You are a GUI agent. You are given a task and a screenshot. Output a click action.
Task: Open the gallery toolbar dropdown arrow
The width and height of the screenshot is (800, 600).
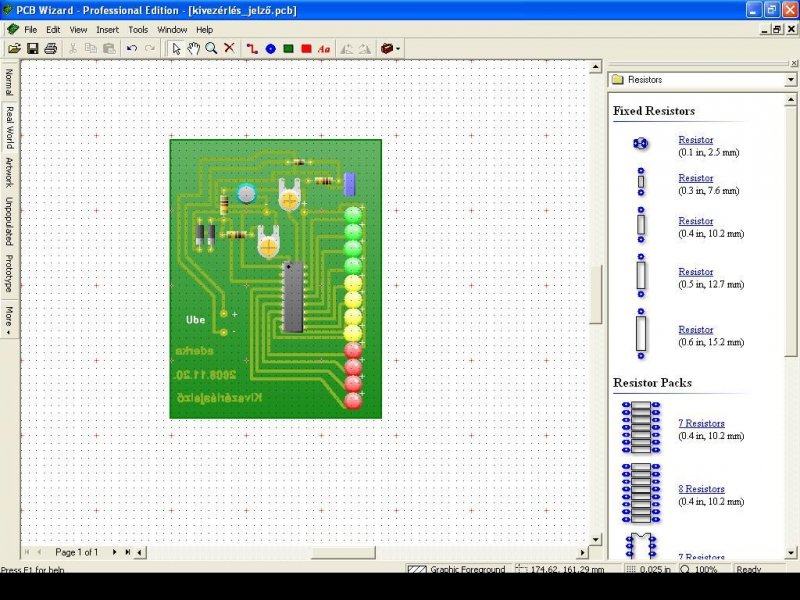pos(398,49)
